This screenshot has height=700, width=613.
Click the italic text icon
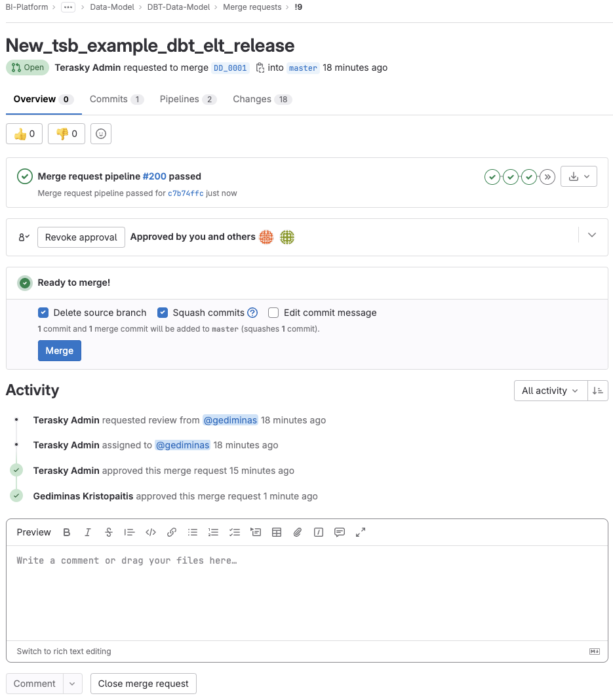[x=87, y=532]
